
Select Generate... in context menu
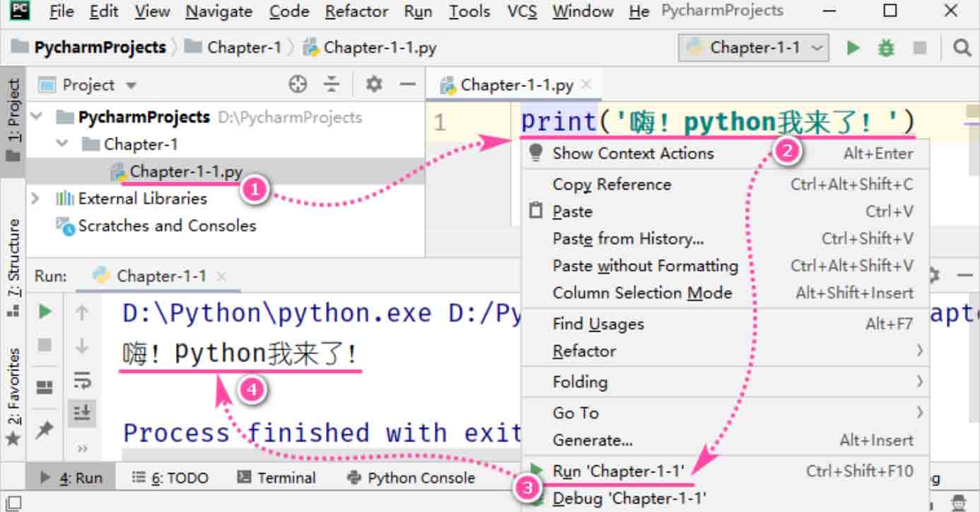725,440
